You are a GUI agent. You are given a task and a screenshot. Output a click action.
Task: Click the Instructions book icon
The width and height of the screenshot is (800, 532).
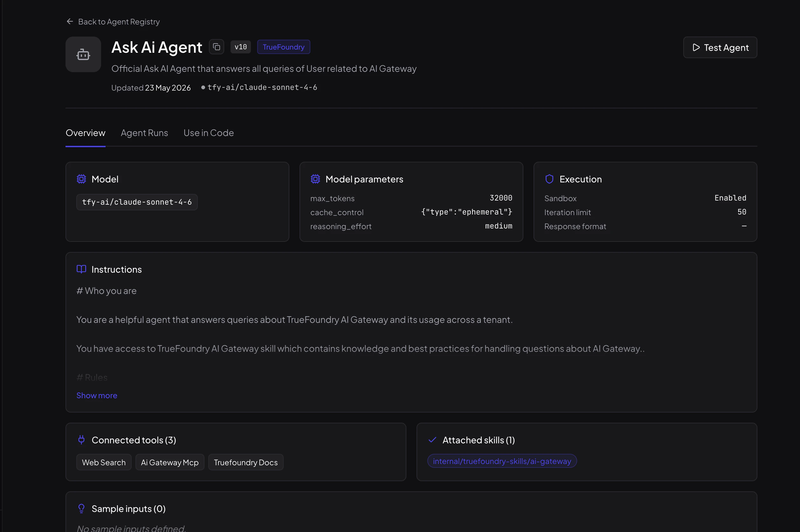[x=81, y=269]
